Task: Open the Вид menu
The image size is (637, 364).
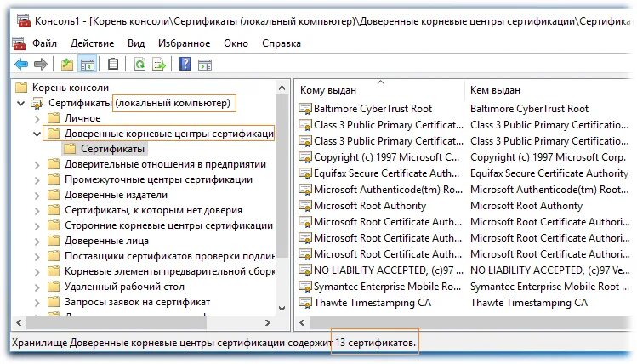Action: click(136, 43)
